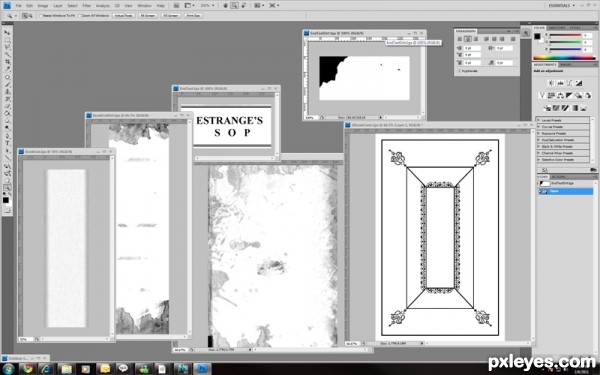Click Zoom Out mode icon in options bar
This screenshot has height=375, width=600.
(x=31, y=16)
